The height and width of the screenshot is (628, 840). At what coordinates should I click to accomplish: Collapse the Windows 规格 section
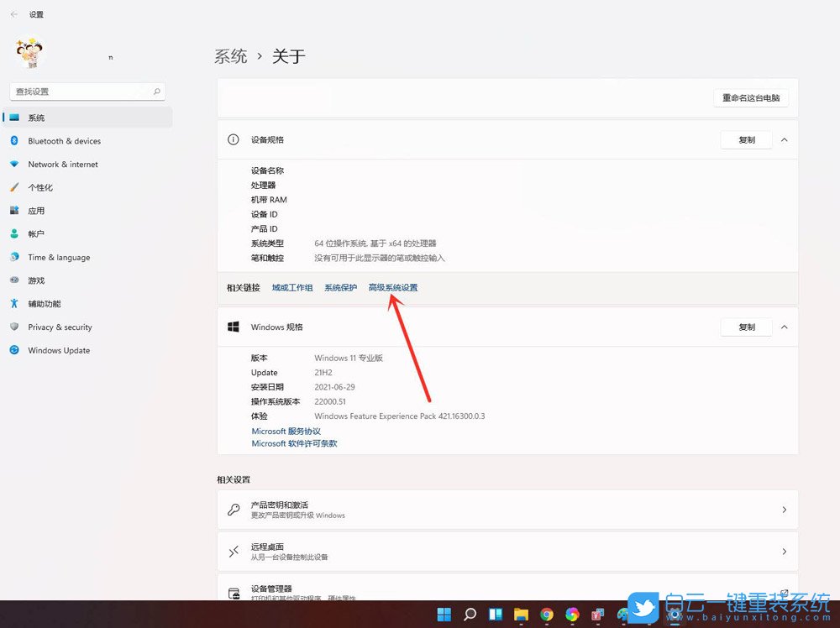pyautogui.click(x=784, y=327)
